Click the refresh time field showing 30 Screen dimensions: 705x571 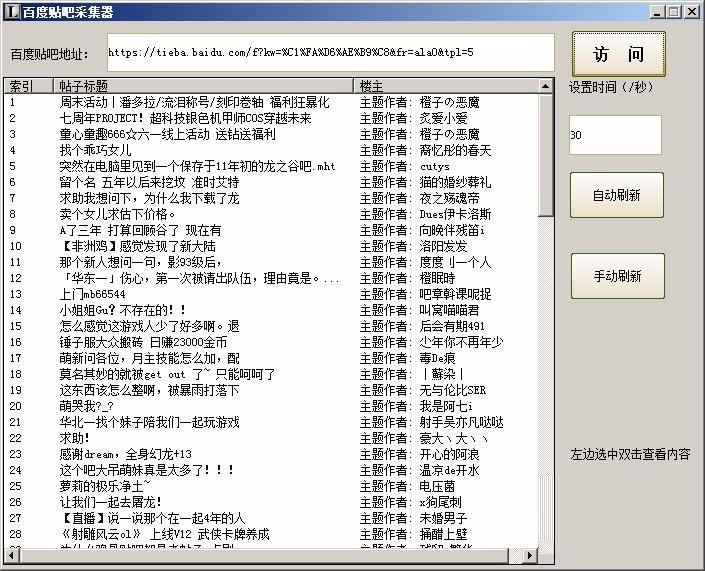click(x=614, y=135)
